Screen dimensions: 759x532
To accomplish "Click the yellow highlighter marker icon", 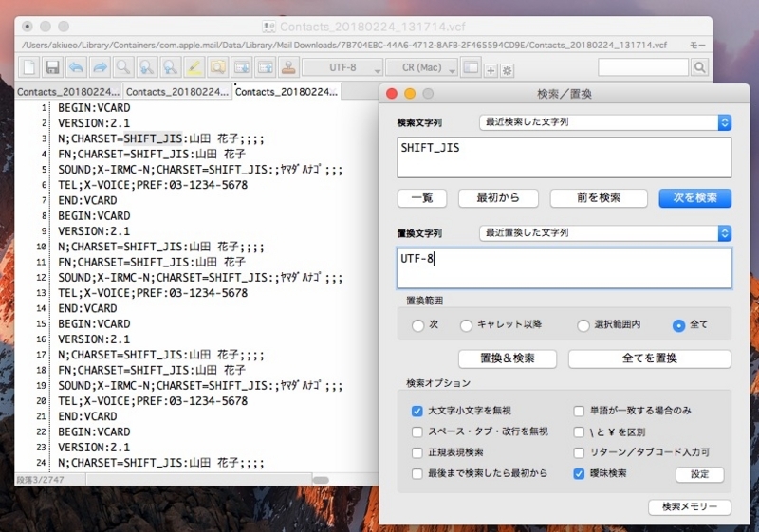I will coord(194,67).
